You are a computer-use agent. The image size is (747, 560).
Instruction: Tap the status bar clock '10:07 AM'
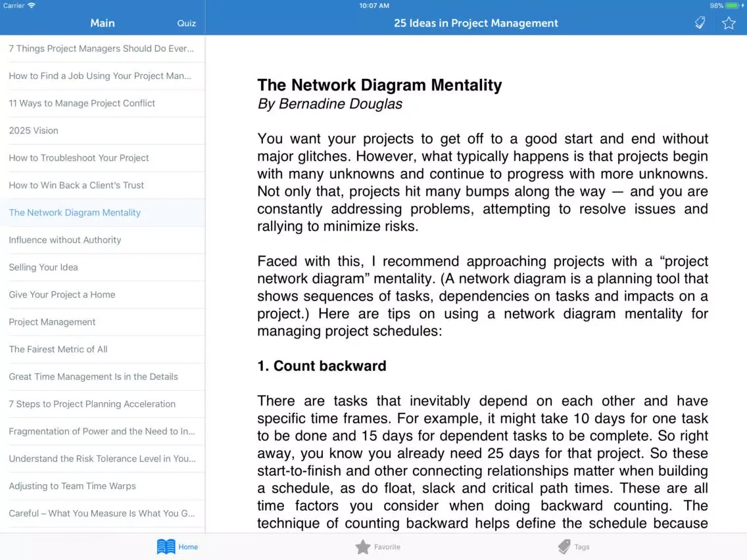point(374,6)
